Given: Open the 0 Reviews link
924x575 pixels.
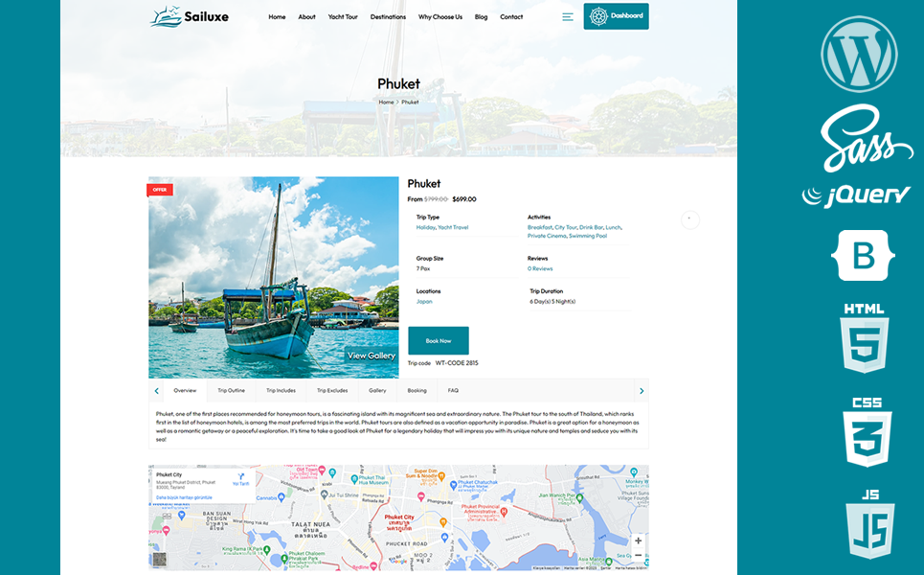Looking at the screenshot, I should (540, 268).
